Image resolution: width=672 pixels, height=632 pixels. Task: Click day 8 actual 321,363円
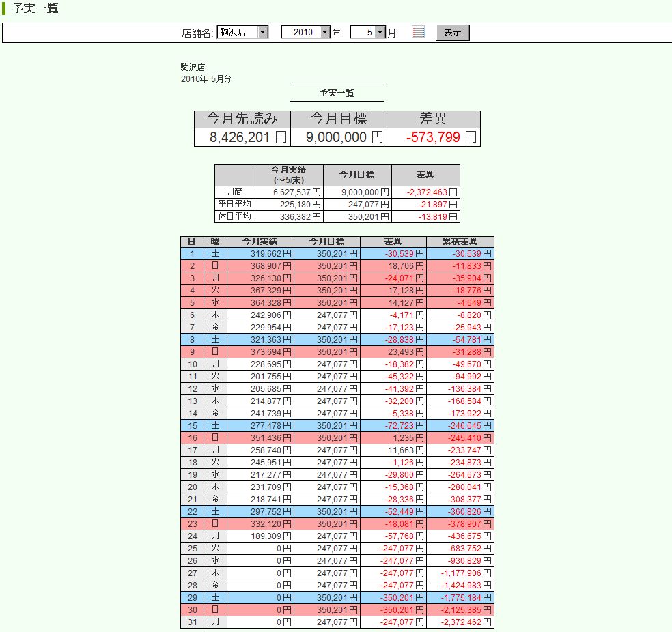tap(261, 340)
